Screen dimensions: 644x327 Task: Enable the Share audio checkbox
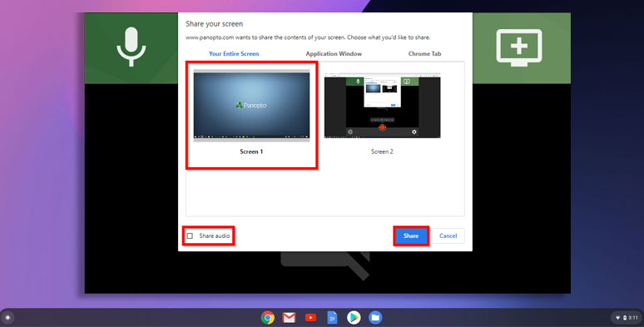(x=190, y=235)
